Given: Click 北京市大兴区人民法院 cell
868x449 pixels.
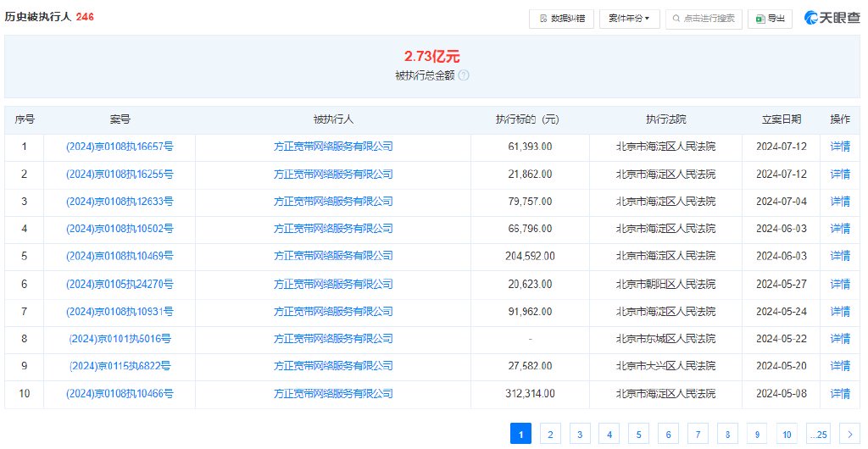Looking at the screenshot, I should pyautogui.click(x=665, y=365).
